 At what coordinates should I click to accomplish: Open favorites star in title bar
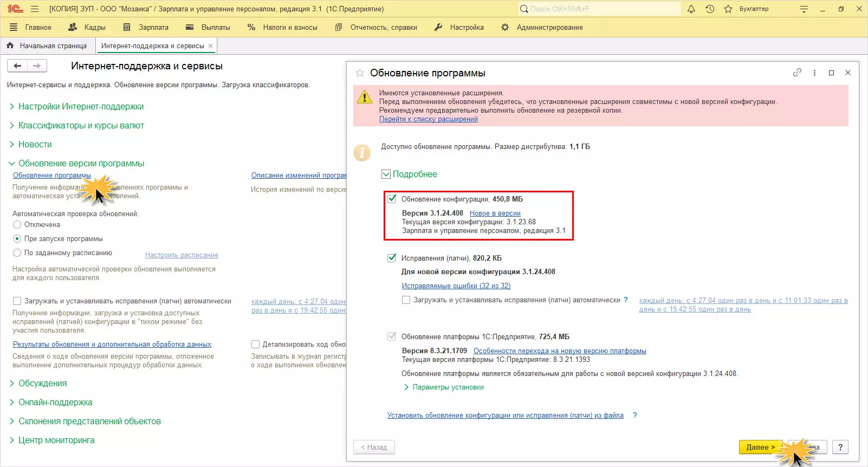click(728, 9)
